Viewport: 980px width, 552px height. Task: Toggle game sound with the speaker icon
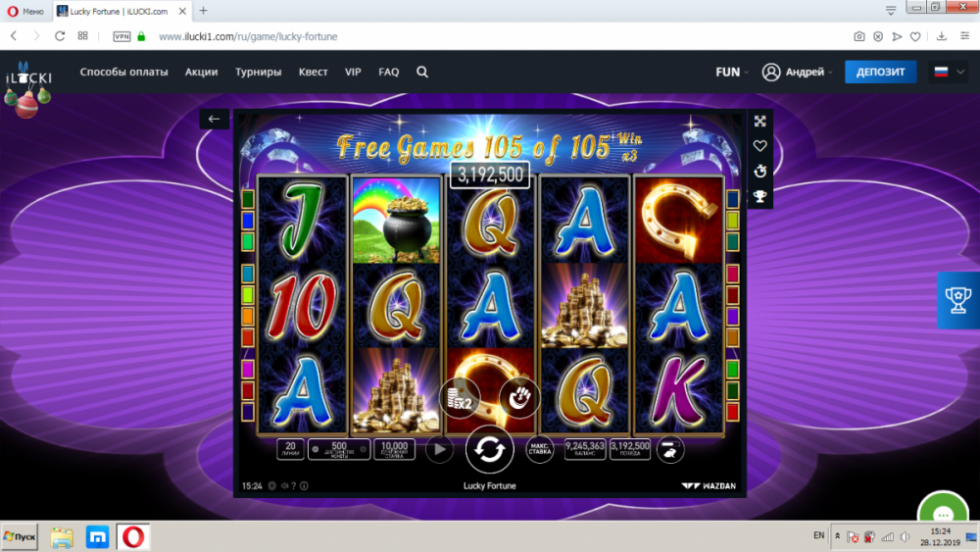284,485
